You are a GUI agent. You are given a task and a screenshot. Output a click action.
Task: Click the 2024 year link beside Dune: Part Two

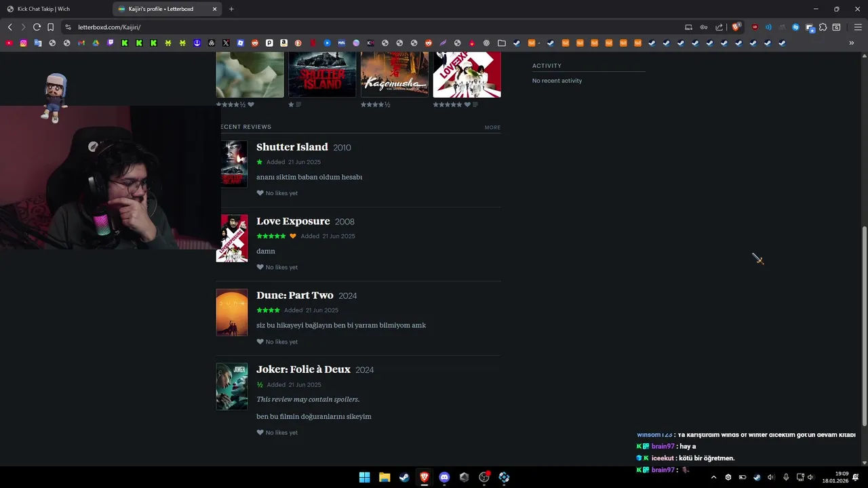point(347,296)
